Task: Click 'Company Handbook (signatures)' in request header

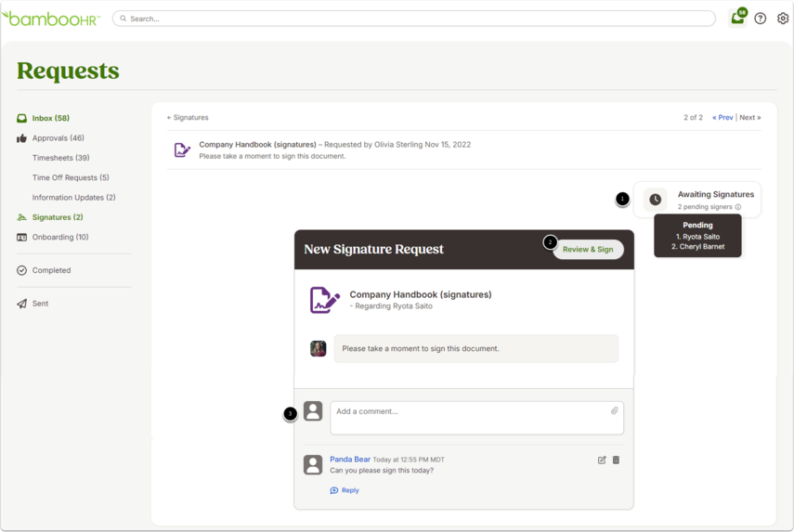Action: coord(257,145)
